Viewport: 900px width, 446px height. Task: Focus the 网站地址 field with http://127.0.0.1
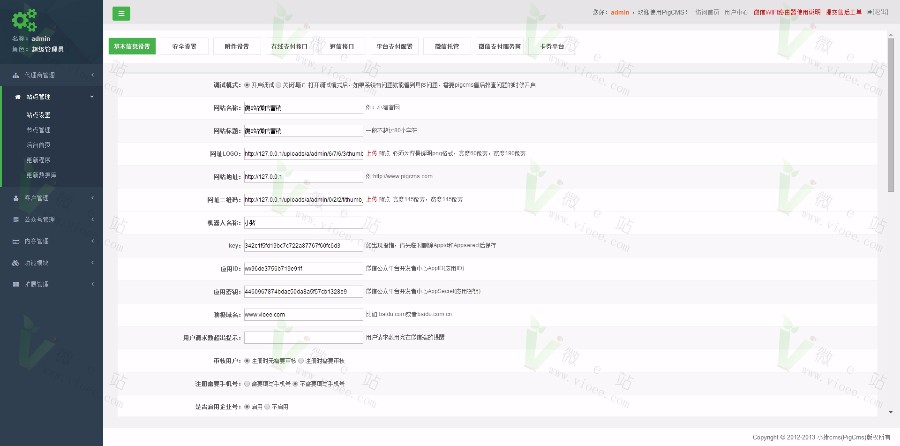click(x=304, y=177)
